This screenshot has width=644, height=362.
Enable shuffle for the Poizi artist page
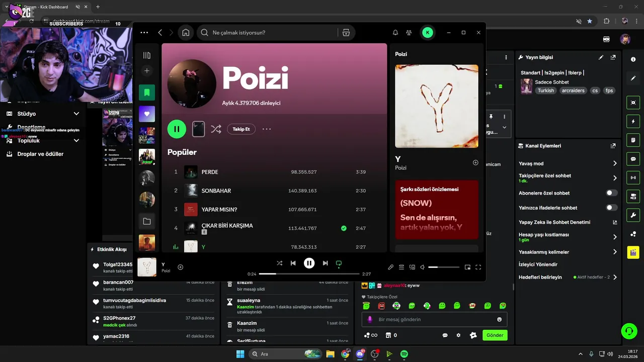(x=216, y=129)
